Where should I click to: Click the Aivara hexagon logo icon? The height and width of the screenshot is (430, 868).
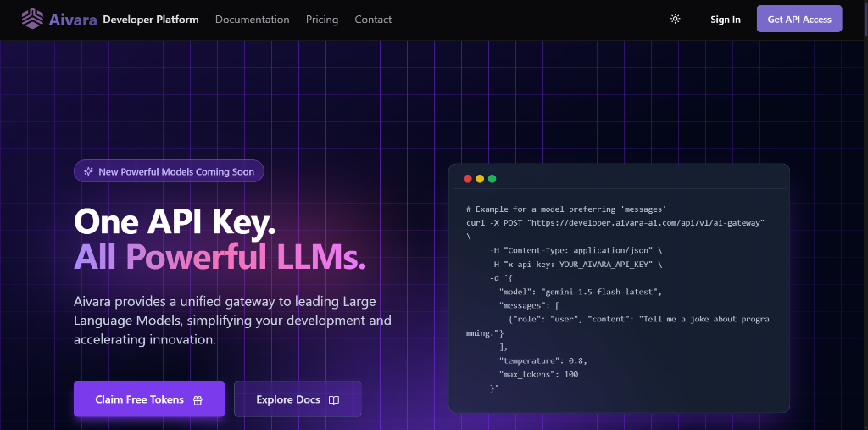pos(33,19)
